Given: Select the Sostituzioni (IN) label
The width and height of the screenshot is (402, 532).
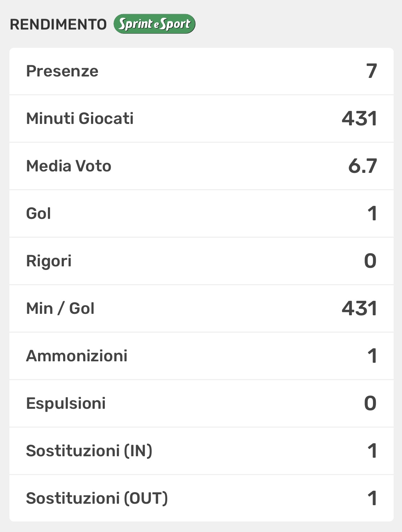Looking at the screenshot, I should 89,451.
